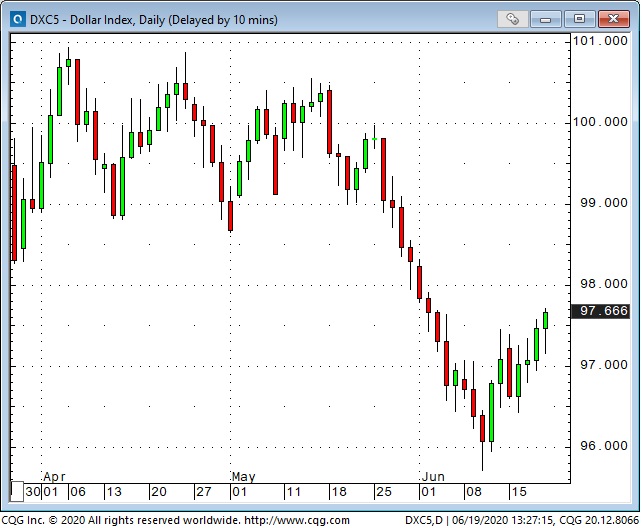This screenshot has width=642, height=528.
Task: Minimize the DXC5 chart window
Action: click(545, 19)
